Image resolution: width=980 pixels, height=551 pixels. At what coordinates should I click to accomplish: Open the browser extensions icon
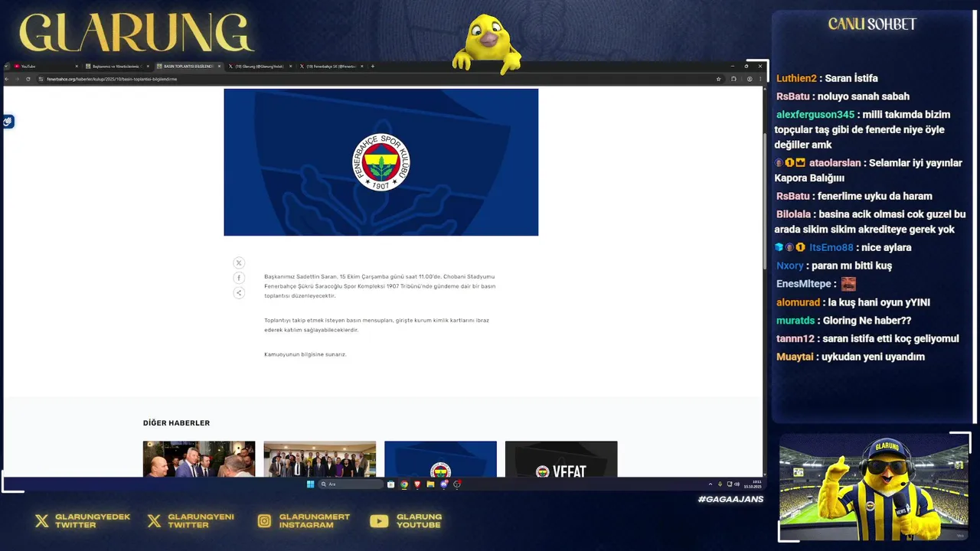(x=733, y=79)
